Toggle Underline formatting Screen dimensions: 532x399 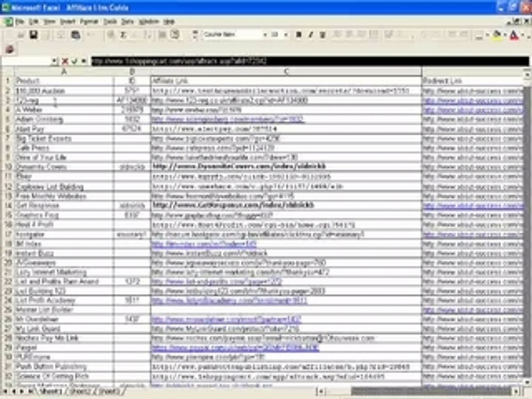click(x=323, y=34)
